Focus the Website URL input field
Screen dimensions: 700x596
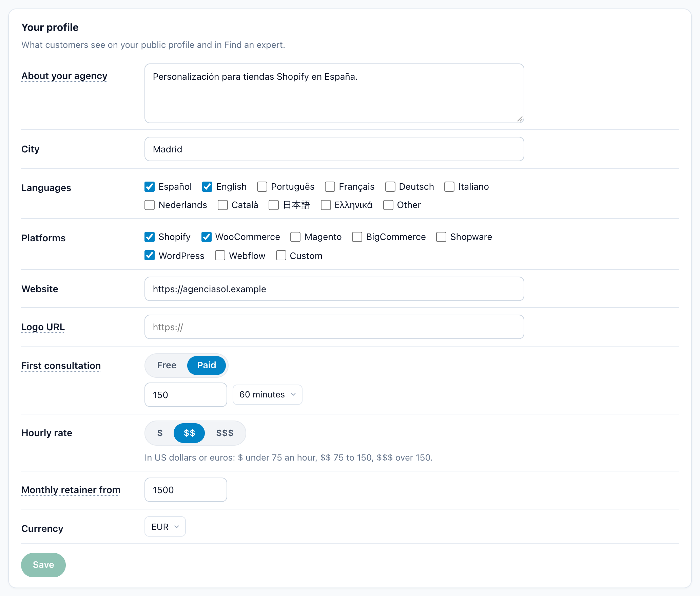[x=334, y=289]
